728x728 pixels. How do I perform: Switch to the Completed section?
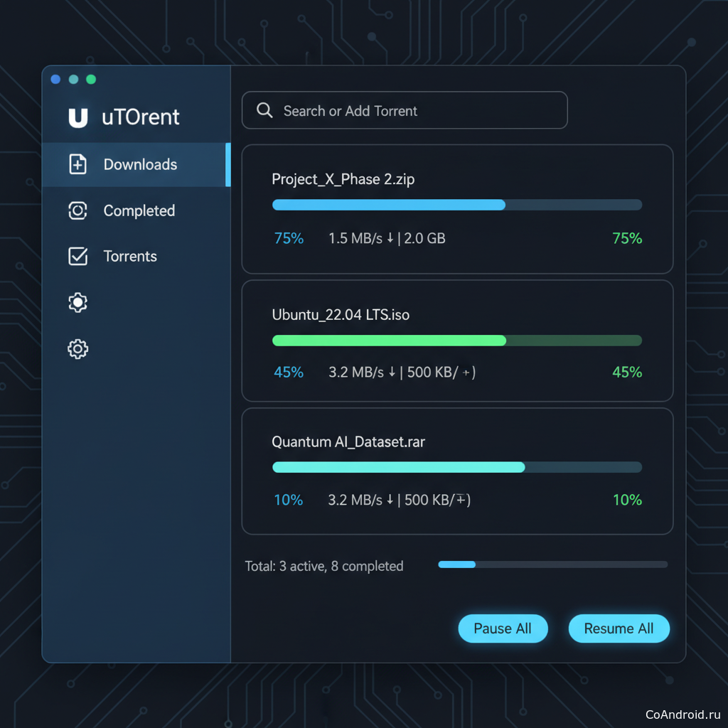coord(139,210)
